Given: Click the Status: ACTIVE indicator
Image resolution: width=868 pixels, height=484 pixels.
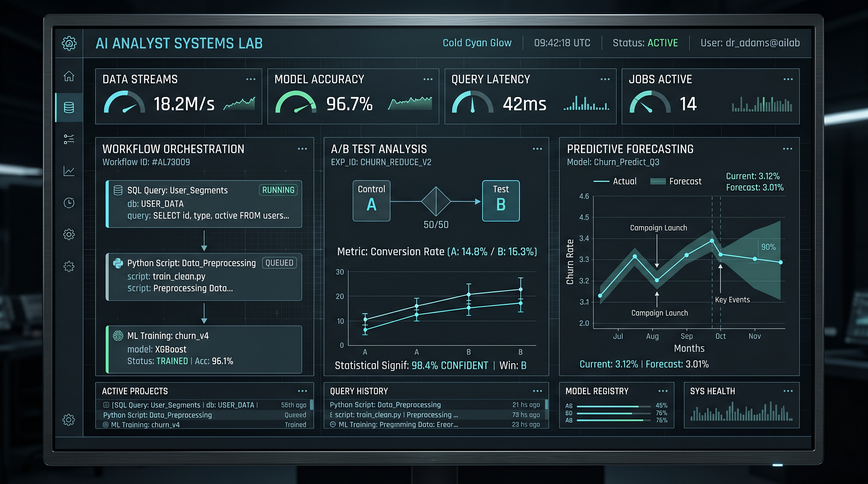Looking at the screenshot, I should [x=645, y=43].
